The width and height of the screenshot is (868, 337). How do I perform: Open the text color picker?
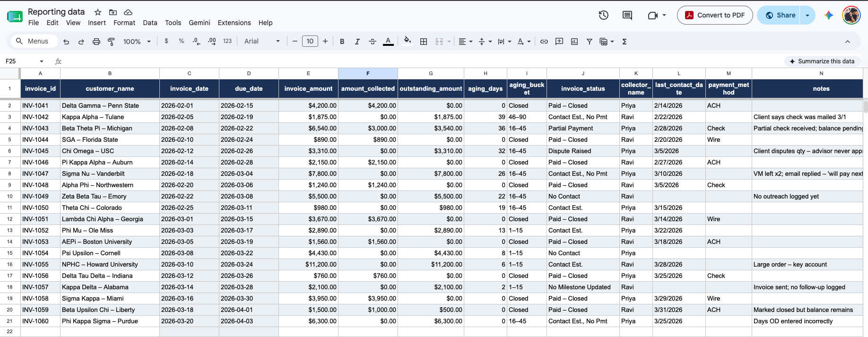tap(388, 42)
